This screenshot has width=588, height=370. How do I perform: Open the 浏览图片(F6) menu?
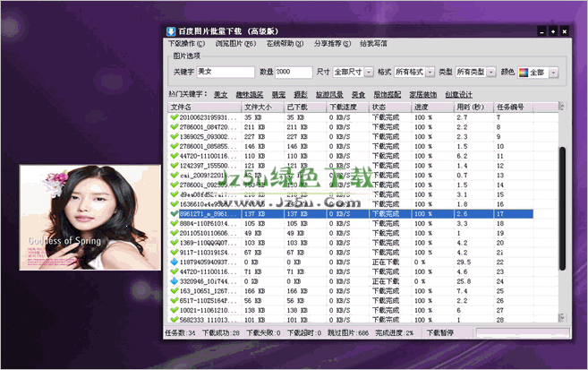pyautogui.click(x=235, y=44)
